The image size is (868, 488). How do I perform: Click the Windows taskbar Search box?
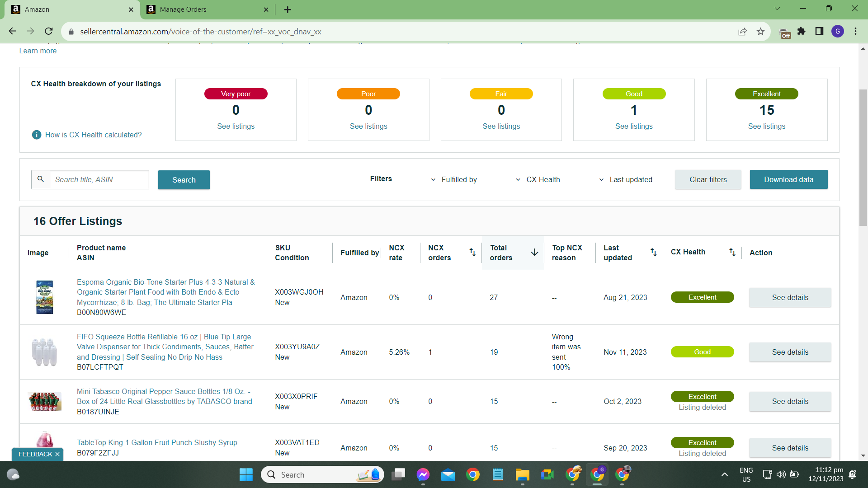pos(322,474)
